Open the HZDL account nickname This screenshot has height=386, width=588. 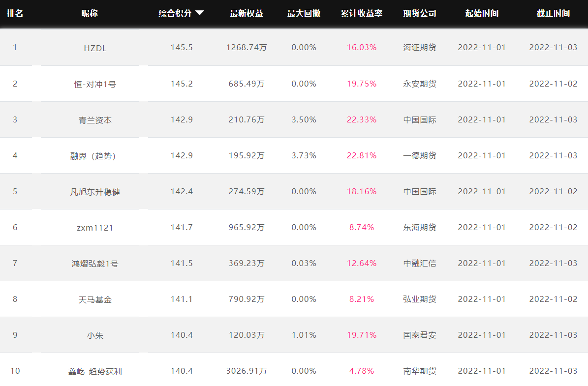[x=95, y=48]
